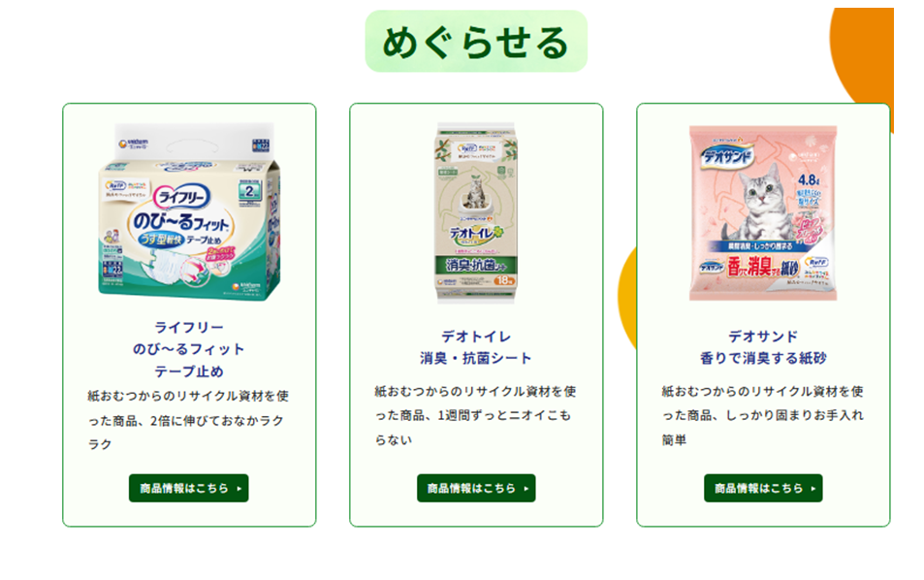Open 商品情報はこちら button under ライフリー
The width and height of the screenshot is (924, 580).
pos(188,488)
